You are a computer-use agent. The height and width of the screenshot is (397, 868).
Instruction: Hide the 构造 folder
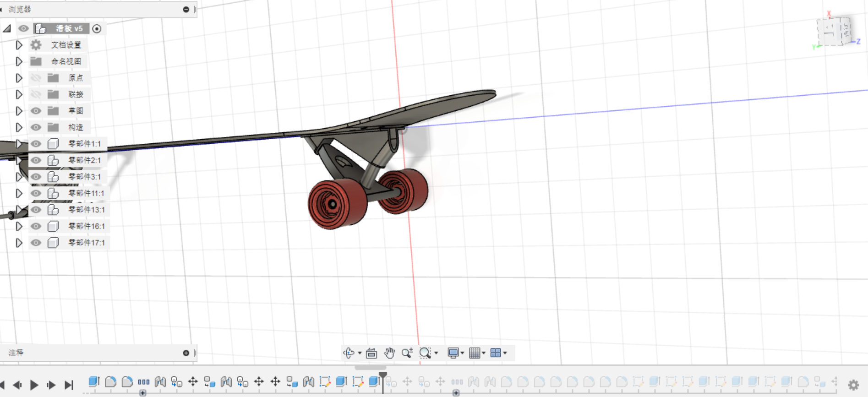pyautogui.click(x=36, y=127)
